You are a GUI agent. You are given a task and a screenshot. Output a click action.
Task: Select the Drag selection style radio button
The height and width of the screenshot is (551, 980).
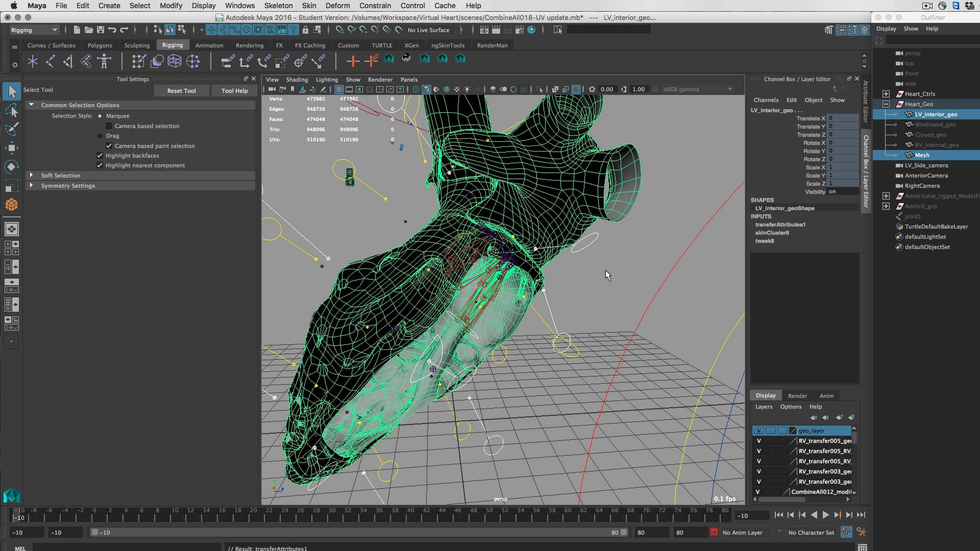coord(100,136)
